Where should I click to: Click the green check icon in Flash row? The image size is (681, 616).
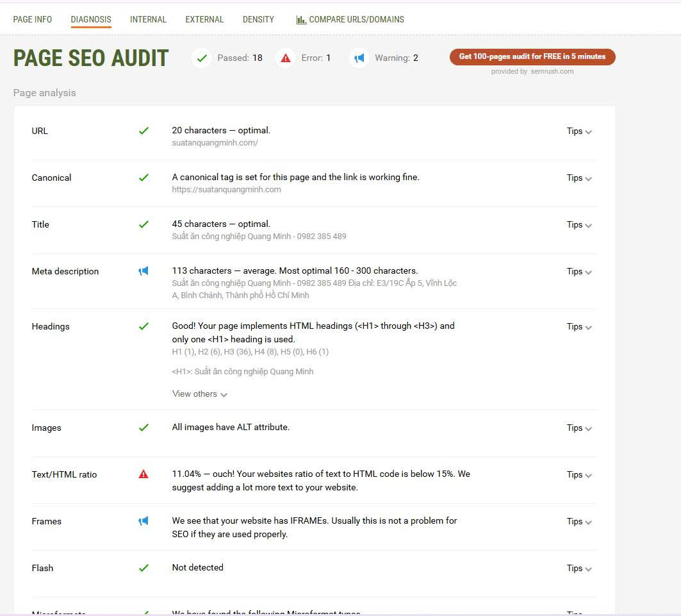144,568
